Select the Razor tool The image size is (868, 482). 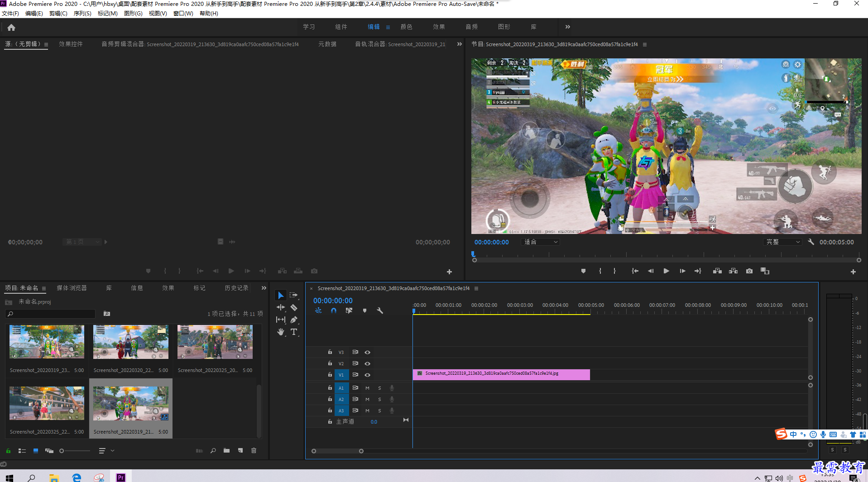click(294, 307)
